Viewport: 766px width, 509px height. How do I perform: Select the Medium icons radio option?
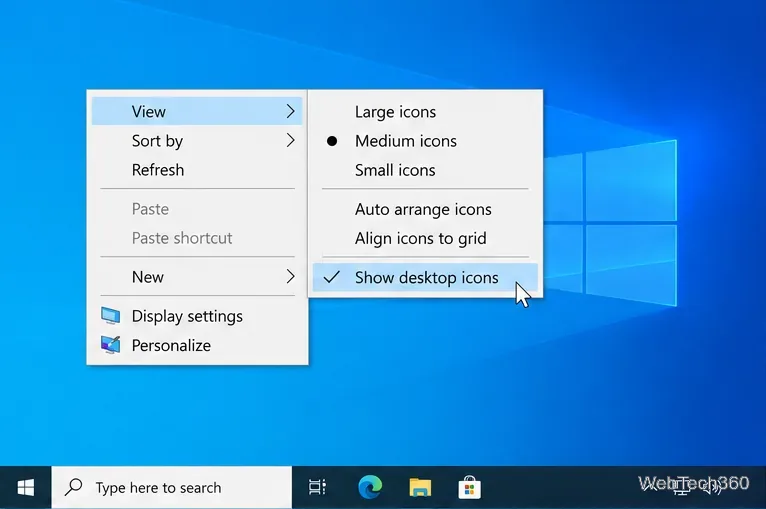(x=425, y=141)
